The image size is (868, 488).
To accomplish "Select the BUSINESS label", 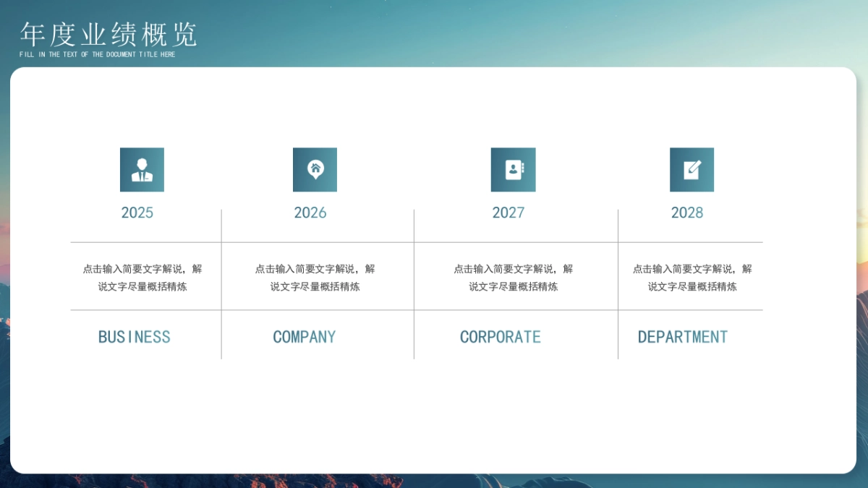I will [134, 336].
